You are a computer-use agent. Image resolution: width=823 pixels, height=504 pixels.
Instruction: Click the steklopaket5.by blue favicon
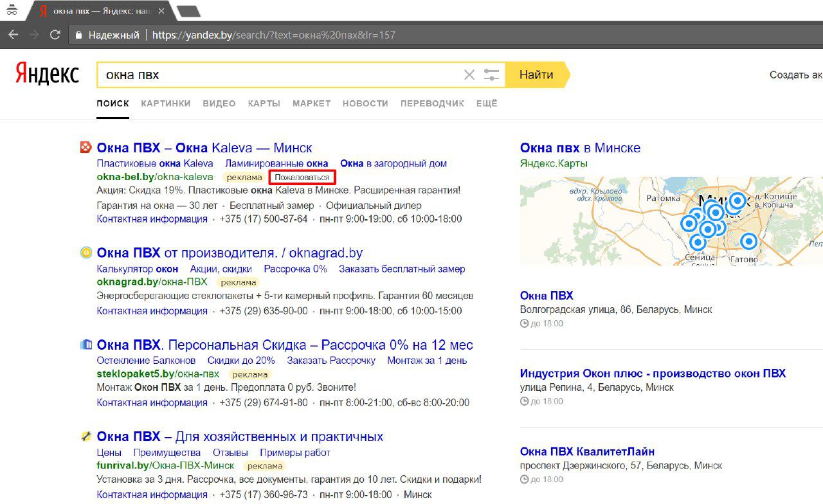click(86, 345)
